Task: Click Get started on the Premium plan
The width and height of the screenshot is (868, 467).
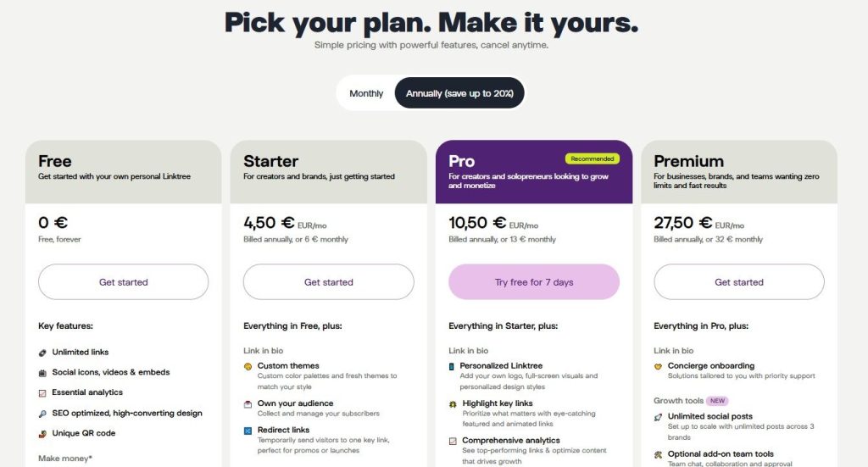Action: pyautogui.click(x=739, y=282)
